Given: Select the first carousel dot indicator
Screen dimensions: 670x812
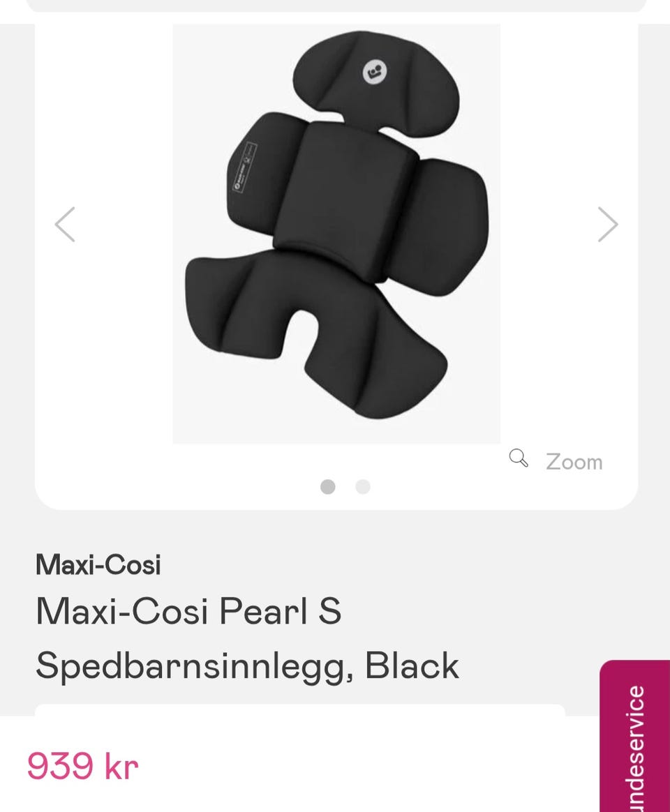Looking at the screenshot, I should click(x=327, y=487).
